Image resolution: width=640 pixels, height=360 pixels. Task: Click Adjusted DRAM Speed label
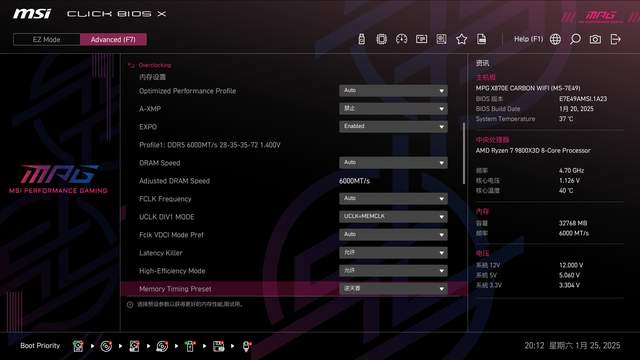click(x=174, y=181)
